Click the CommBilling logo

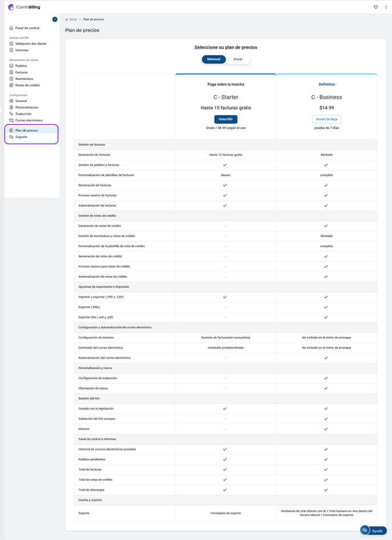[24, 7]
